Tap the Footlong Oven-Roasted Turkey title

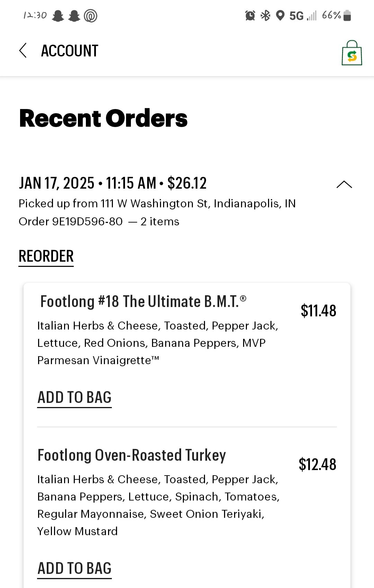pos(132,455)
